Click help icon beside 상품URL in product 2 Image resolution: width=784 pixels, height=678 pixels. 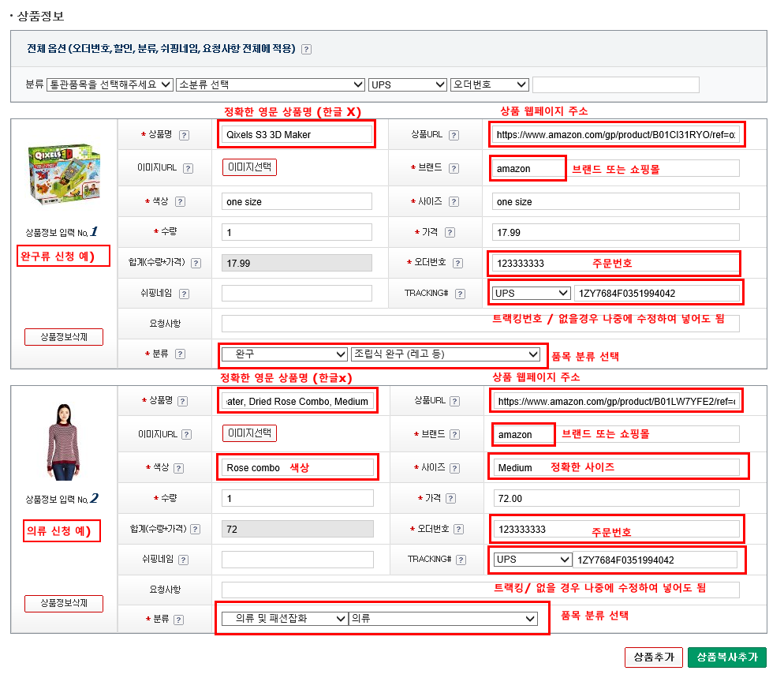(x=454, y=401)
